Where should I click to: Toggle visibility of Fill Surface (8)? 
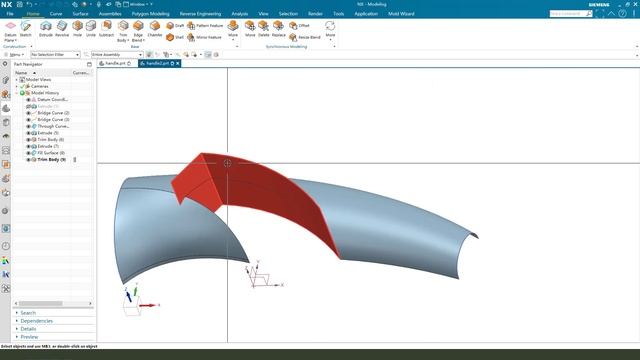[x=28, y=153]
